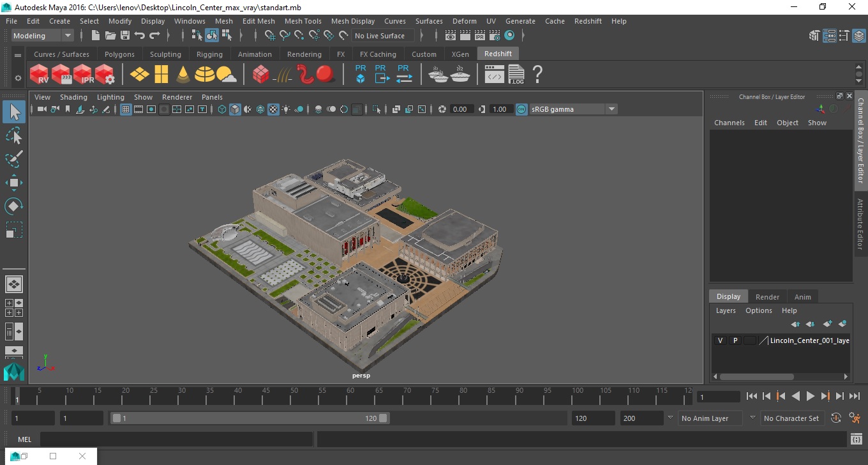Toggle viewport grid display button

(x=126, y=109)
